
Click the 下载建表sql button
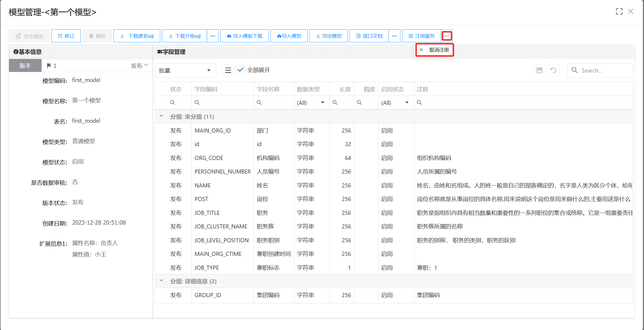(x=137, y=36)
